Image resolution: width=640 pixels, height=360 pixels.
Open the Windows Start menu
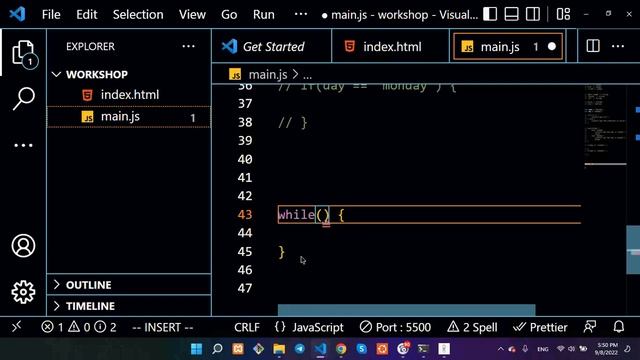196,349
